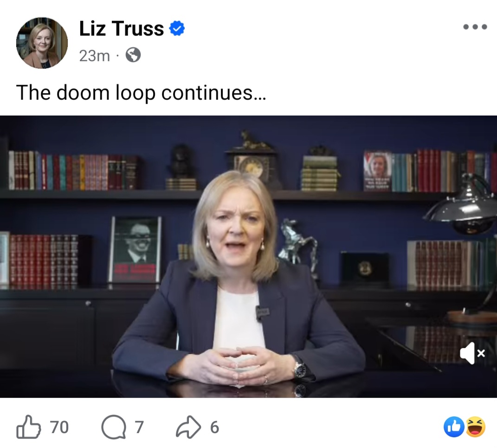Click the blue Like reaction emoji
Image resolution: width=497 pixels, height=448 pixels.
[x=454, y=427]
